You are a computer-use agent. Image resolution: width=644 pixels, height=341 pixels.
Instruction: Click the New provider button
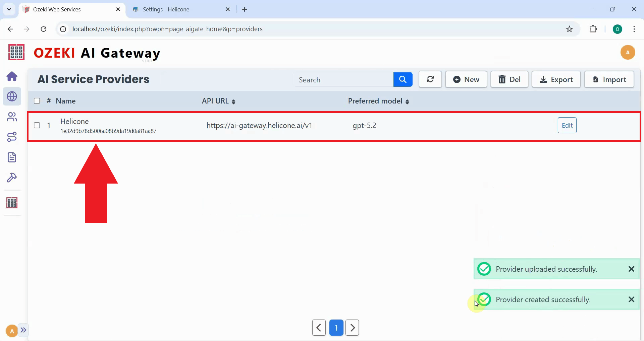click(466, 80)
